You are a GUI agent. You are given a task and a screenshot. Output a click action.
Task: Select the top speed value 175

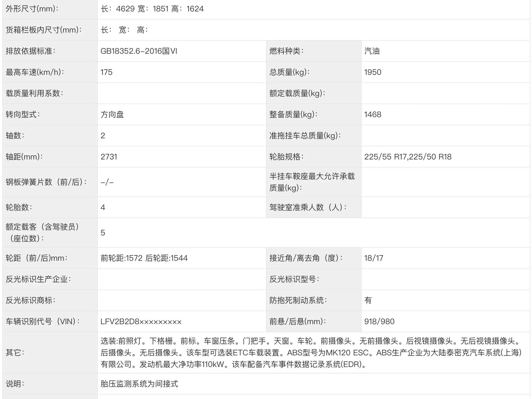pos(106,72)
